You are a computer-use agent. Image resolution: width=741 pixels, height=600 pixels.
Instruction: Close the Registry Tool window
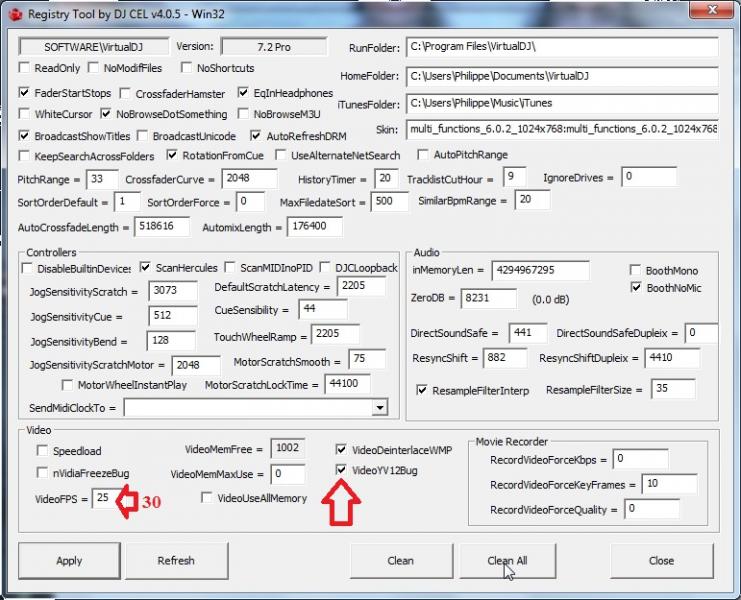[x=711, y=10]
